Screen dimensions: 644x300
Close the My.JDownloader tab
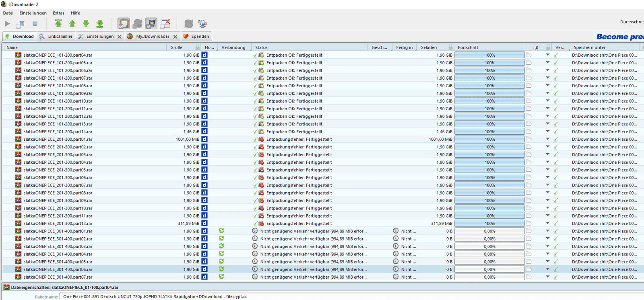click(x=175, y=37)
